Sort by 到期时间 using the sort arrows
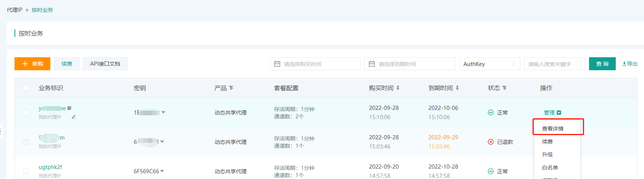The height and width of the screenshot is (179, 644). point(457,88)
